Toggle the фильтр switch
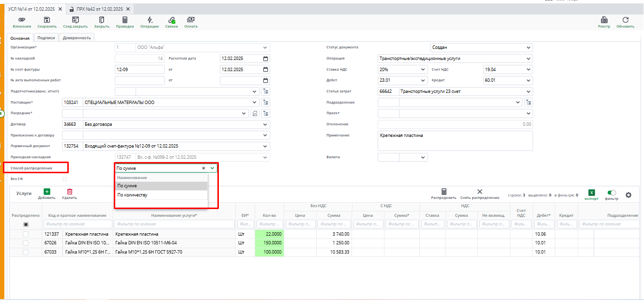This screenshot has width=644, height=300. pos(611,193)
